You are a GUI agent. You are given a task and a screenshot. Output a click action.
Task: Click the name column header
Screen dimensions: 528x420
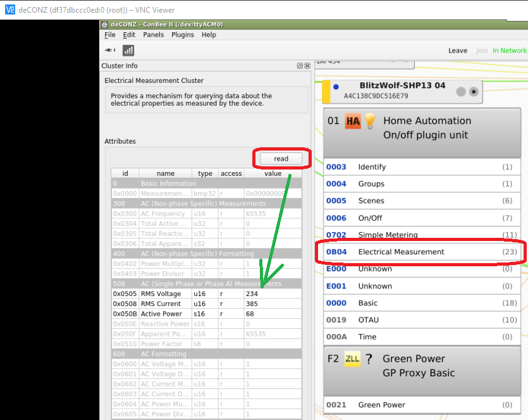(x=165, y=173)
